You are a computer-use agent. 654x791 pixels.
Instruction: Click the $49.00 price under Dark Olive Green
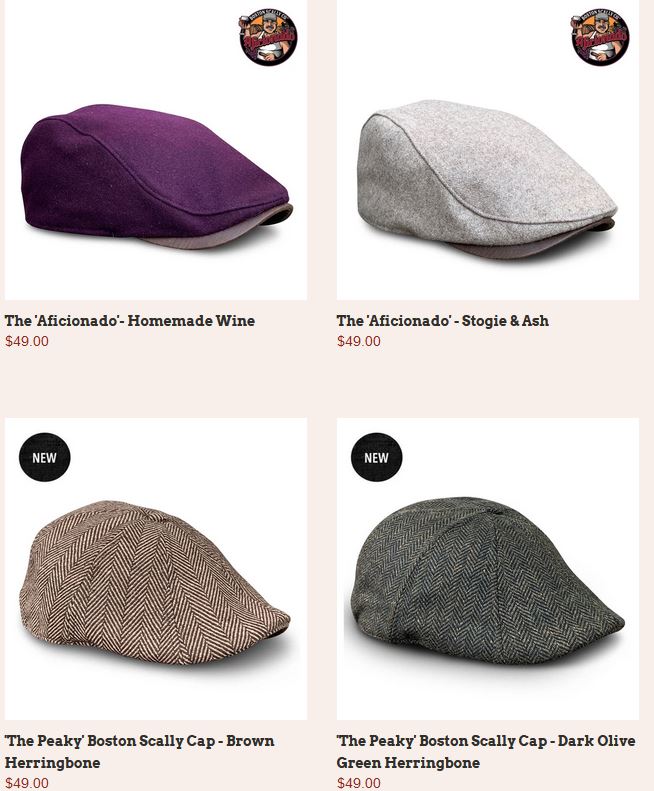359,783
